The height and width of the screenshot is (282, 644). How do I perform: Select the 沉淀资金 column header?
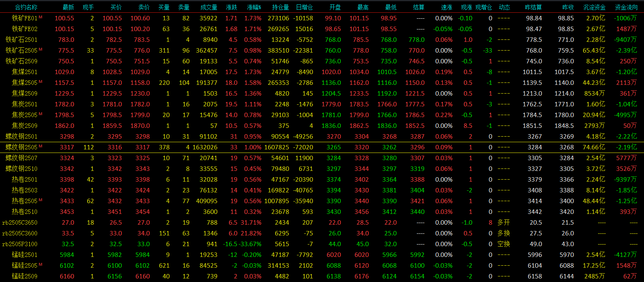coord(594,7)
